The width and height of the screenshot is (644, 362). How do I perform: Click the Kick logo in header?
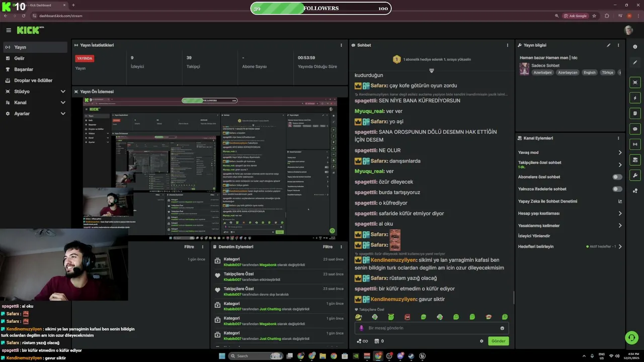tap(30, 30)
